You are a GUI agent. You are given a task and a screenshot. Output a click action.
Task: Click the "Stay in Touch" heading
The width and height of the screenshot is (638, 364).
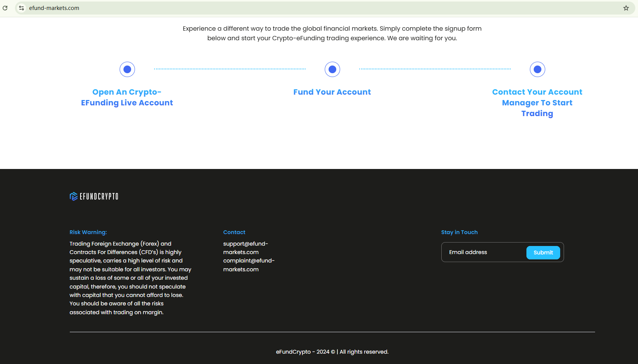459,232
